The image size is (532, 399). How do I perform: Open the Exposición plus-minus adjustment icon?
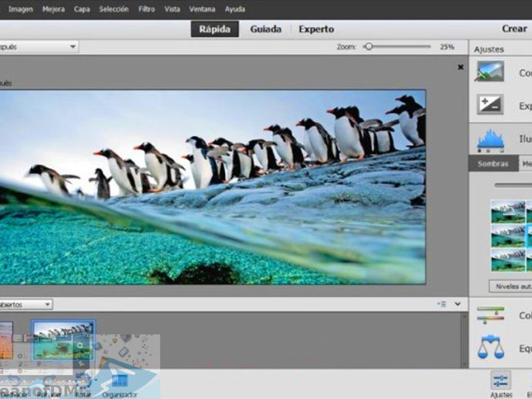[x=490, y=104]
